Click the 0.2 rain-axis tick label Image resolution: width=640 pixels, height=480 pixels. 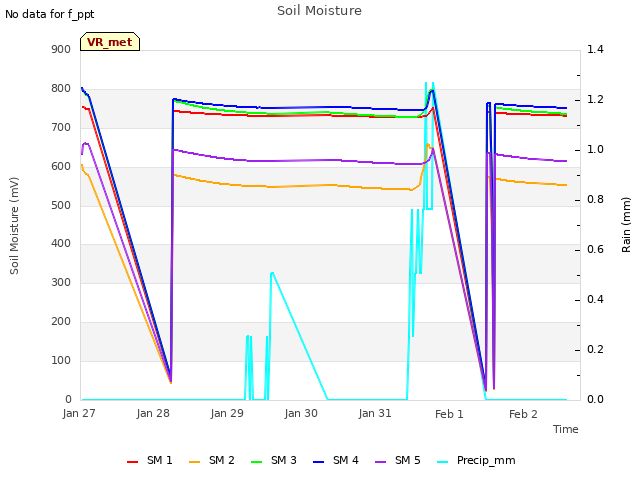click(x=596, y=349)
